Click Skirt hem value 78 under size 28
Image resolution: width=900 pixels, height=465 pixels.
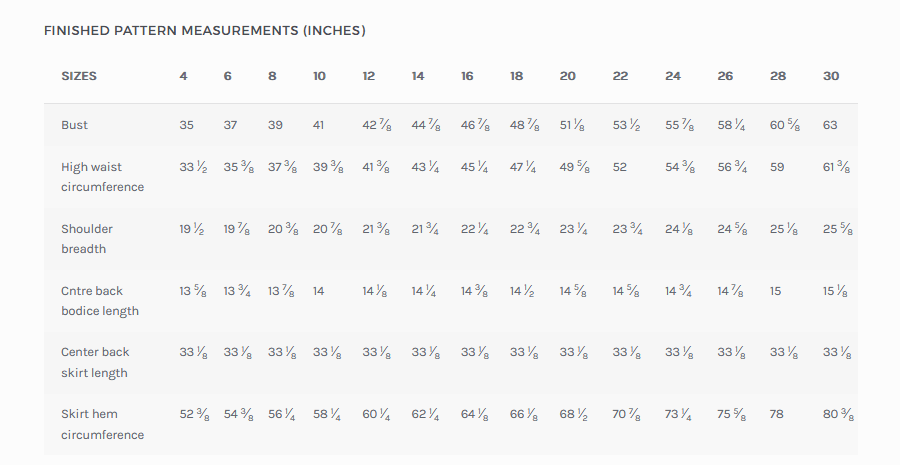point(777,414)
